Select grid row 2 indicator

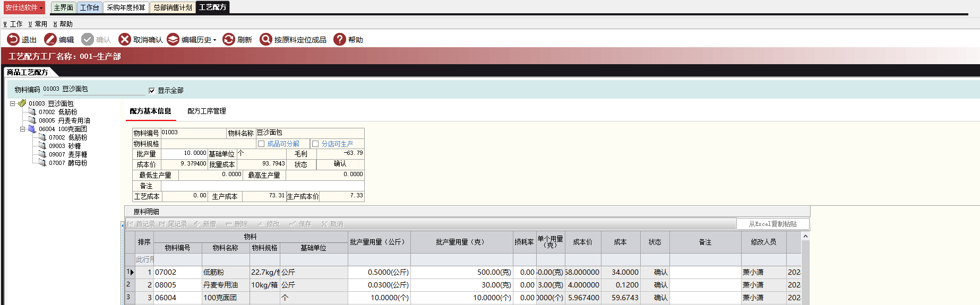(130, 285)
